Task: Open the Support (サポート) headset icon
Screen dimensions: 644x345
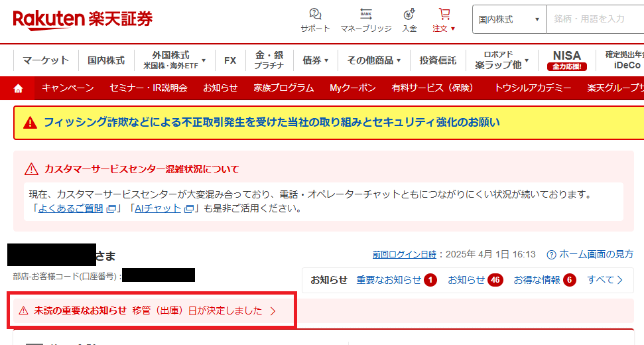Action: [x=315, y=15]
